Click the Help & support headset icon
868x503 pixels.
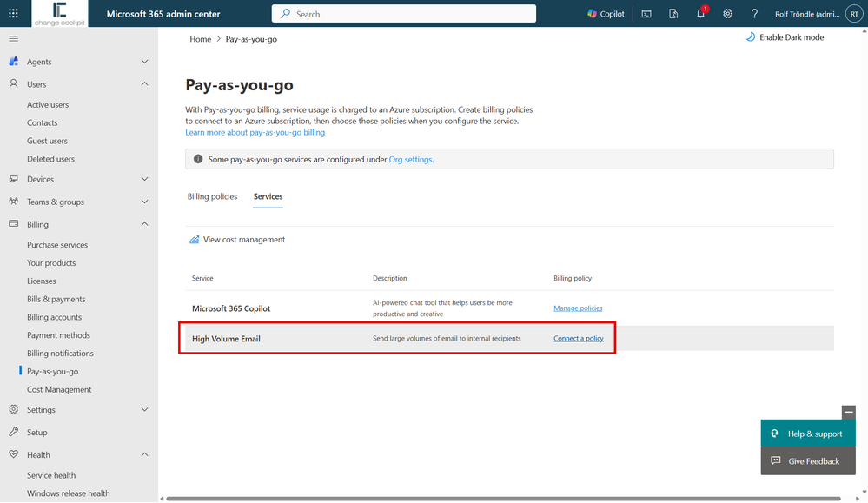click(x=775, y=434)
